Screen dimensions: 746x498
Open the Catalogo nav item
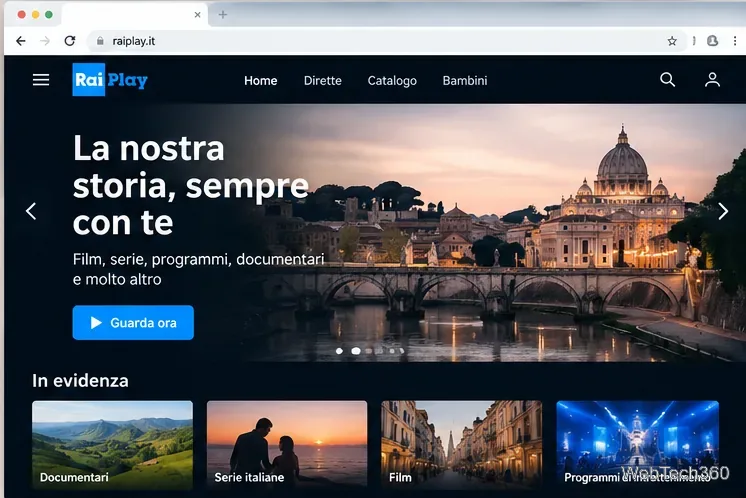point(392,81)
